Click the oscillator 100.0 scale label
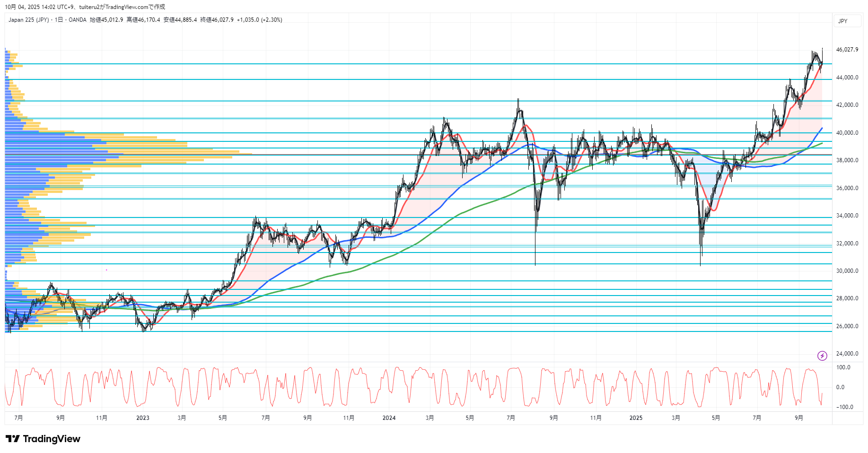Screen dimensions: 868x453 [x=843, y=367]
